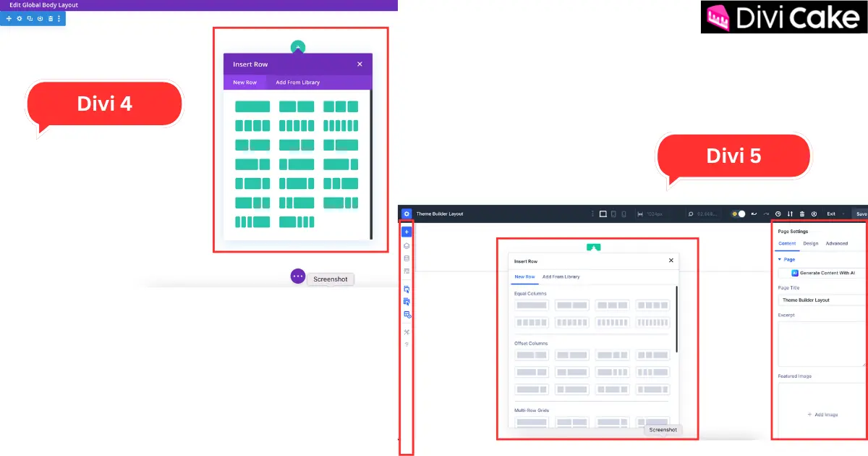Click the power icon in Divi 4 blue toolbar

[x=40, y=18]
